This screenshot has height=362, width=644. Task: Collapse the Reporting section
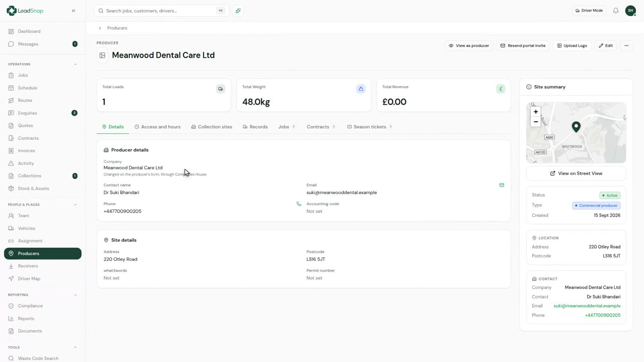point(75,295)
